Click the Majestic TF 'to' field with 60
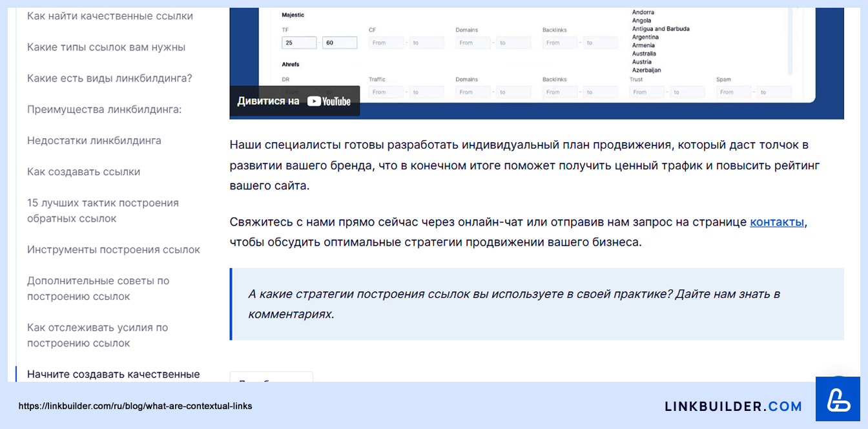The height and width of the screenshot is (429, 868). (340, 43)
